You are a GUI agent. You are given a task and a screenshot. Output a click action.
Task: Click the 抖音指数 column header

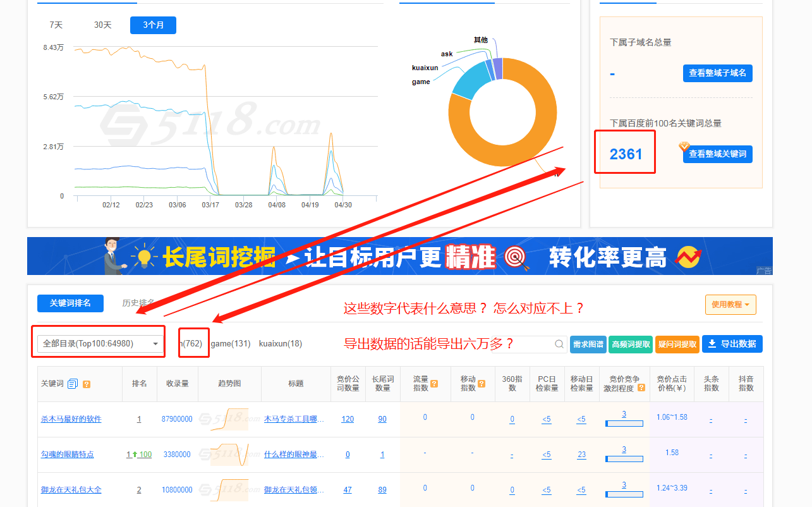click(x=746, y=384)
